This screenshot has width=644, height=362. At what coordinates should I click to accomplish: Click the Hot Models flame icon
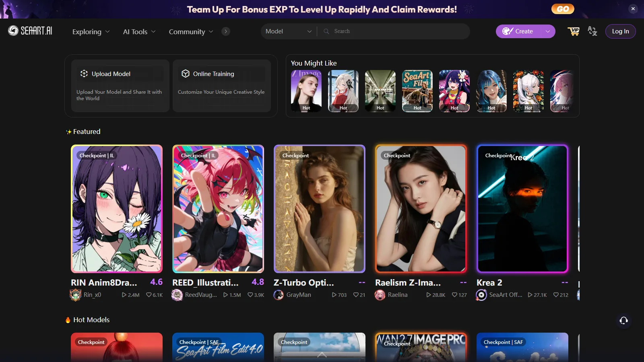tap(68, 320)
